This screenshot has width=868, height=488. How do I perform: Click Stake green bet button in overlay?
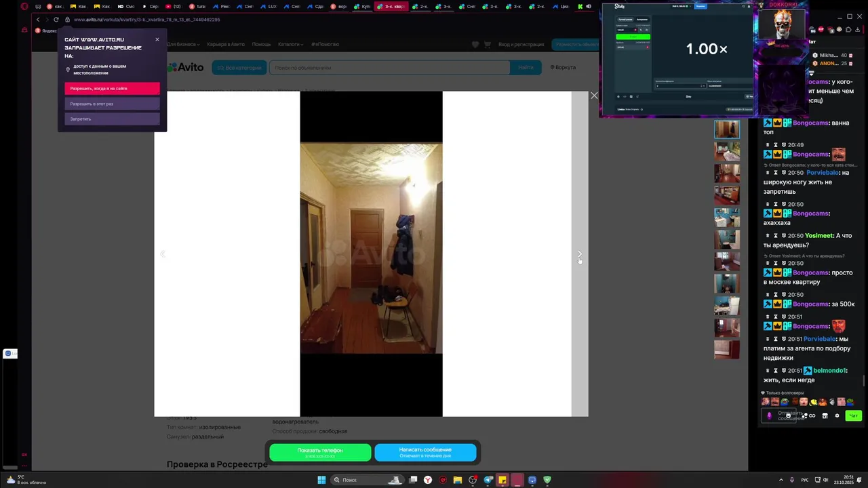pos(633,37)
